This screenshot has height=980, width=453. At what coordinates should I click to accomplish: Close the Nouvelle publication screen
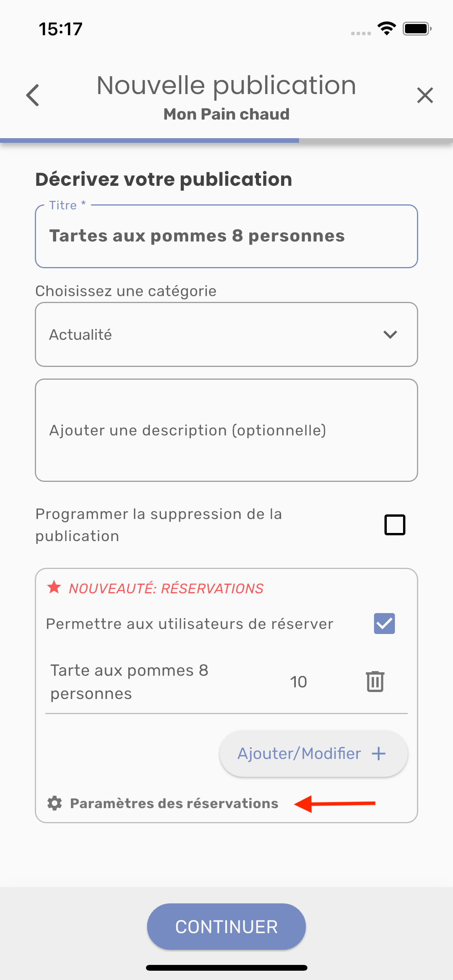425,95
